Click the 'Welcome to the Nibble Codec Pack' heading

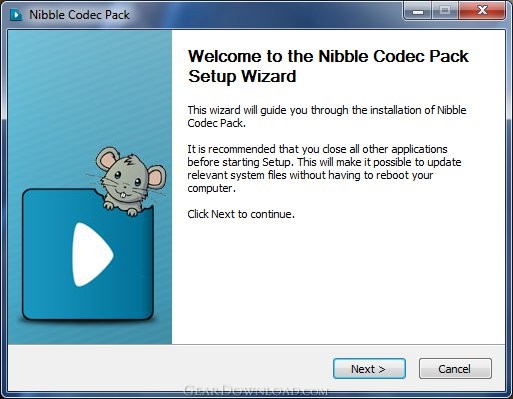pos(328,66)
